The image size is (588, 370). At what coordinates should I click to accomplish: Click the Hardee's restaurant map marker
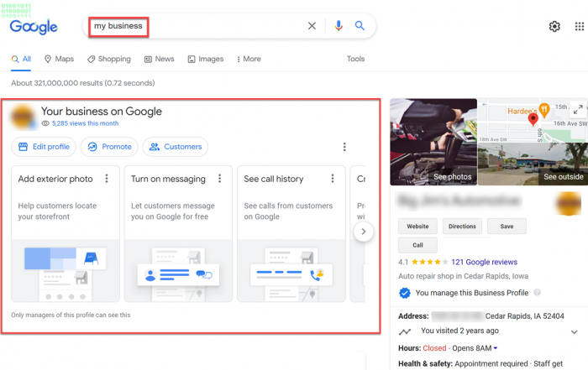(543, 110)
